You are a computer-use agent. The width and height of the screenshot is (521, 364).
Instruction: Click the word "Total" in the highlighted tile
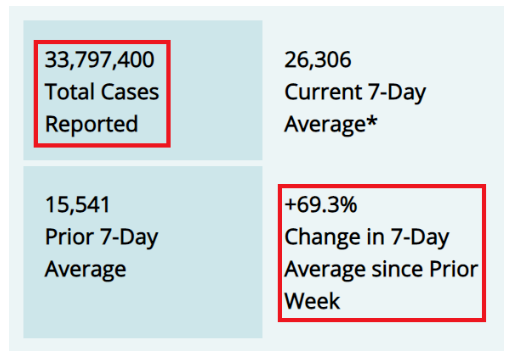pyautogui.click(x=70, y=92)
